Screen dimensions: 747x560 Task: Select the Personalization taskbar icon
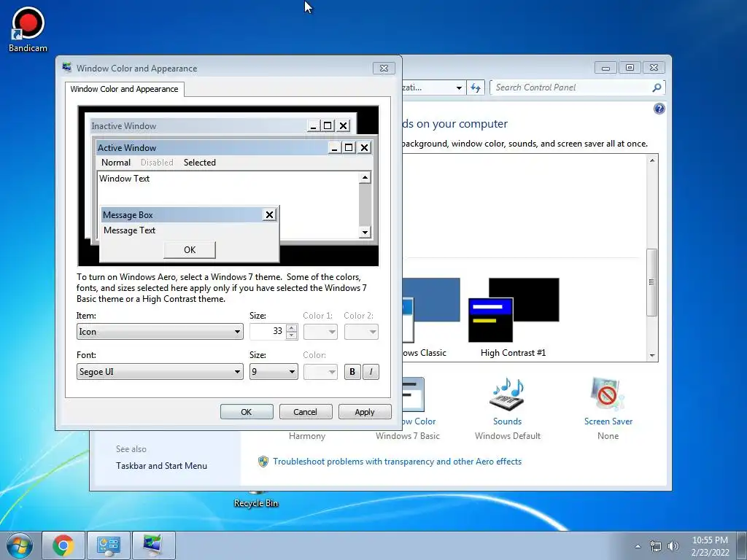pos(153,545)
